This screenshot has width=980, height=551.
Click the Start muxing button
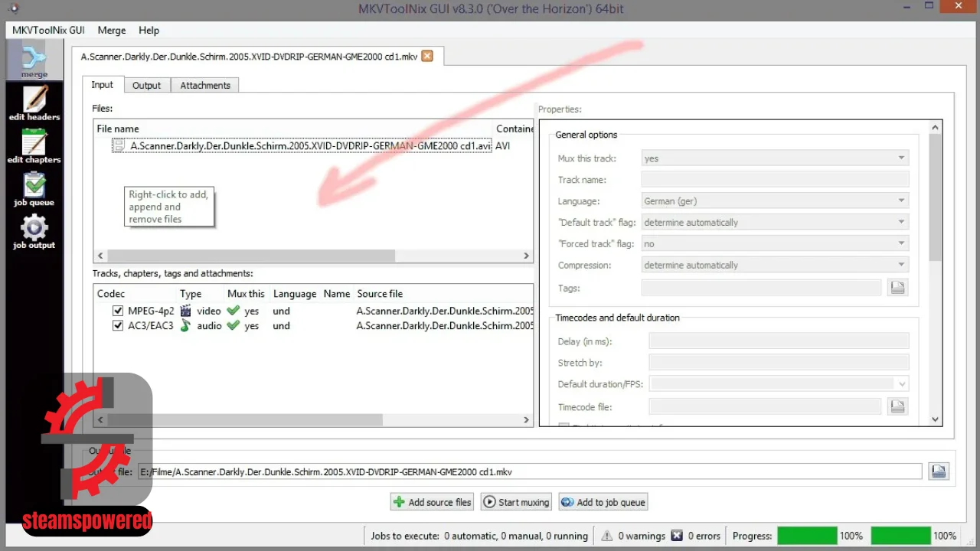[x=517, y=502]
